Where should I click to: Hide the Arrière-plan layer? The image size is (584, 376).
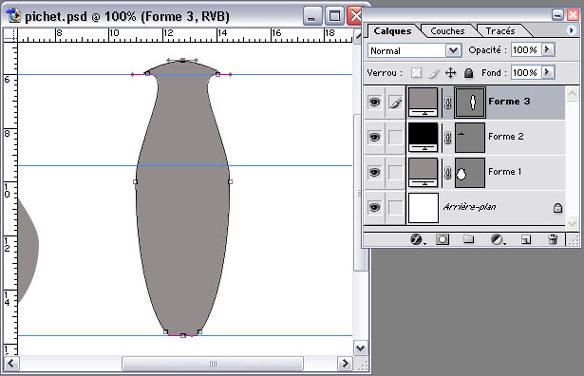(x=374, y=207)
